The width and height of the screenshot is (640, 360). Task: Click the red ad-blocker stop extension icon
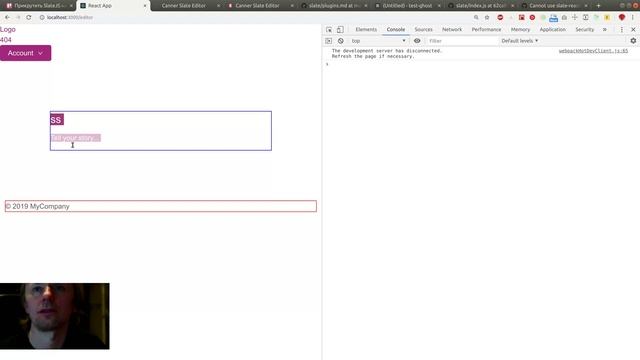(x=500, y=18)
